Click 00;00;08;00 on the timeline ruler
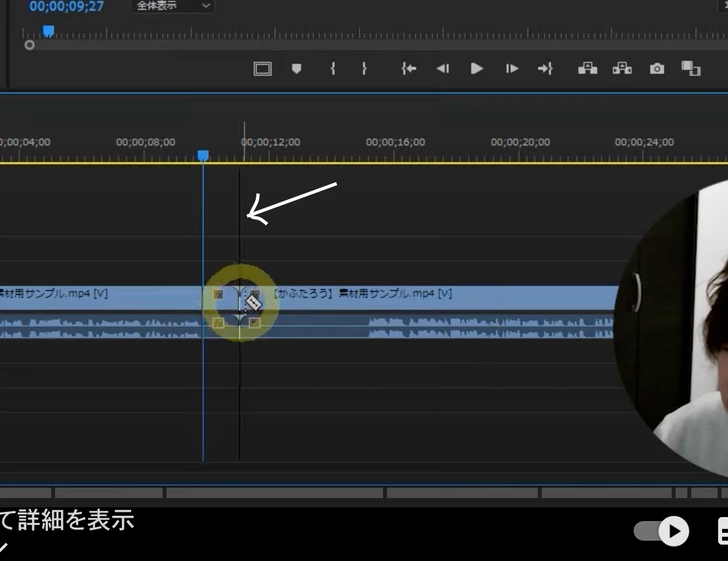Viewport: 728px width, 561px height. pyautogui.click(x=146, y=142)
